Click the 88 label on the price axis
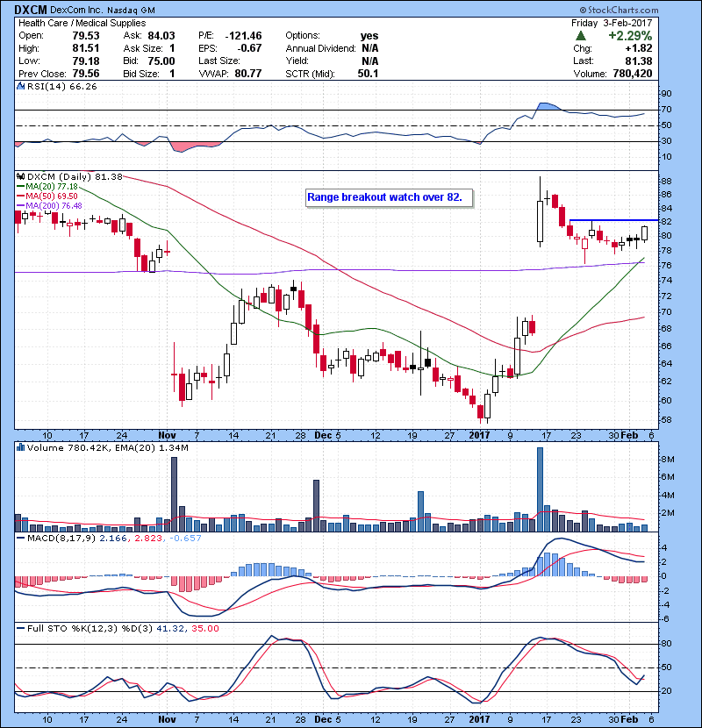Image resolution: width=702 pixels, height=728 pixels. 666,182
